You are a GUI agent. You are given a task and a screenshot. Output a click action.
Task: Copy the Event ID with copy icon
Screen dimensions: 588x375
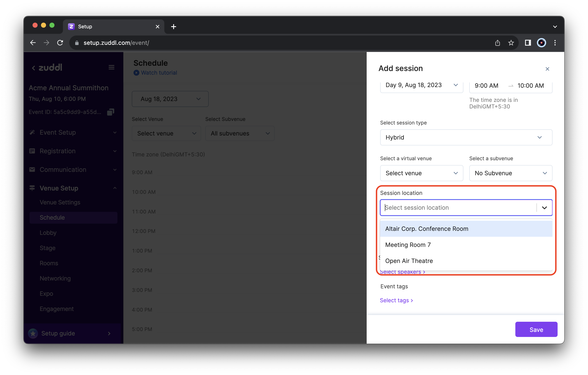(111, 112)
